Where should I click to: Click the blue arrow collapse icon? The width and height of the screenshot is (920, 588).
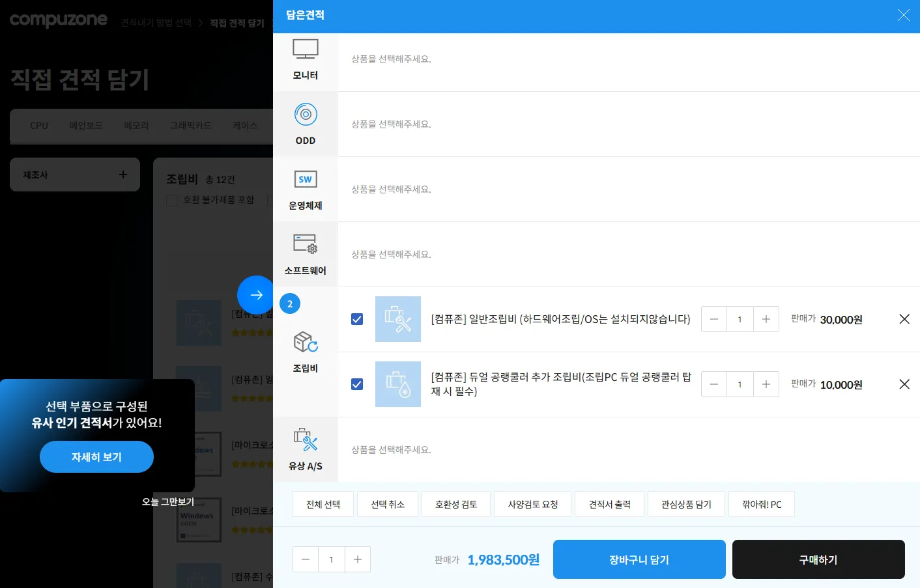coord(255,295)
